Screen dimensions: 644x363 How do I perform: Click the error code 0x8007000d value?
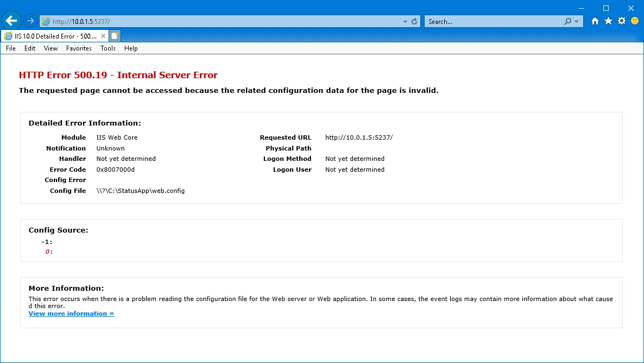(x=116, y=170)
